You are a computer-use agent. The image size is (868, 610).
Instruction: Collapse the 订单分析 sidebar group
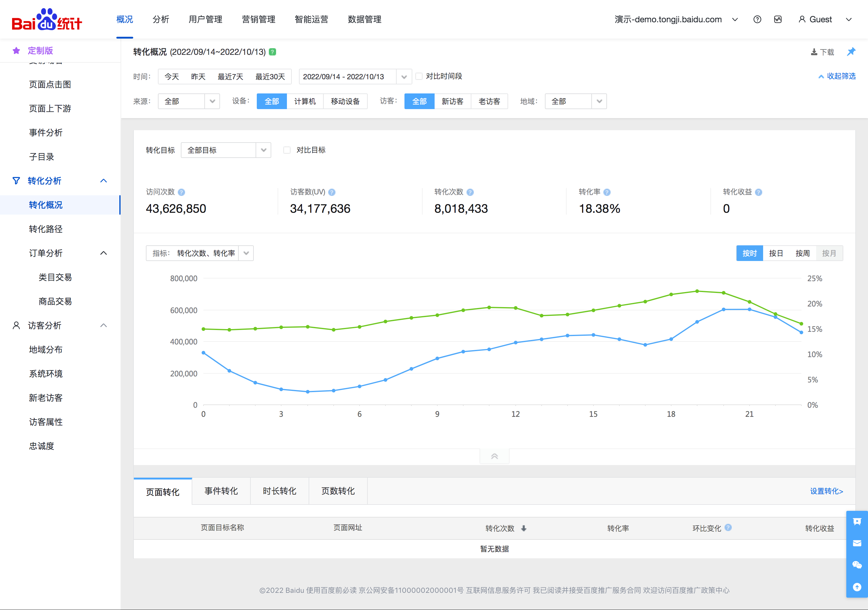(x=104, y=253)
